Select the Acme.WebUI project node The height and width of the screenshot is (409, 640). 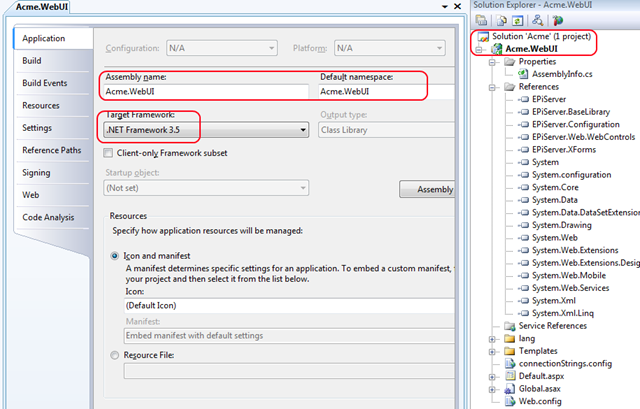[533, 48]
